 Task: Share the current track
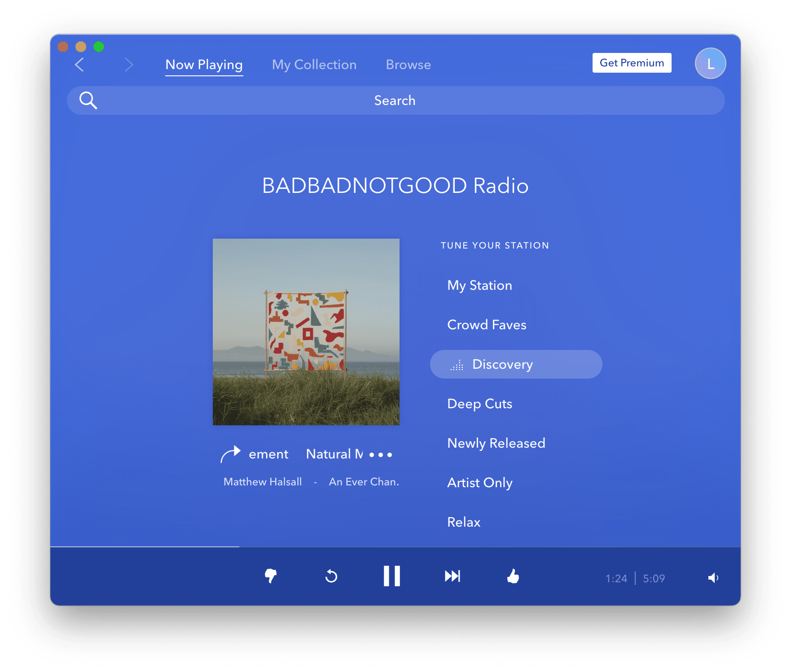[x=231, y=454]
